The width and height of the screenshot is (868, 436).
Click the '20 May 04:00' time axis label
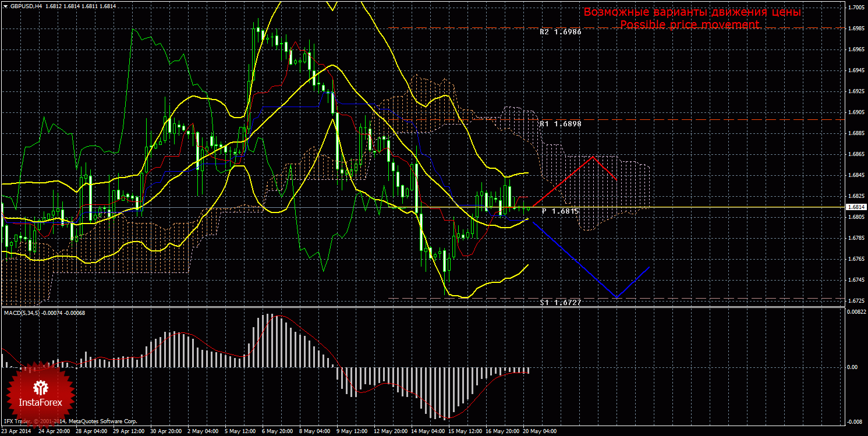point(540,432)
